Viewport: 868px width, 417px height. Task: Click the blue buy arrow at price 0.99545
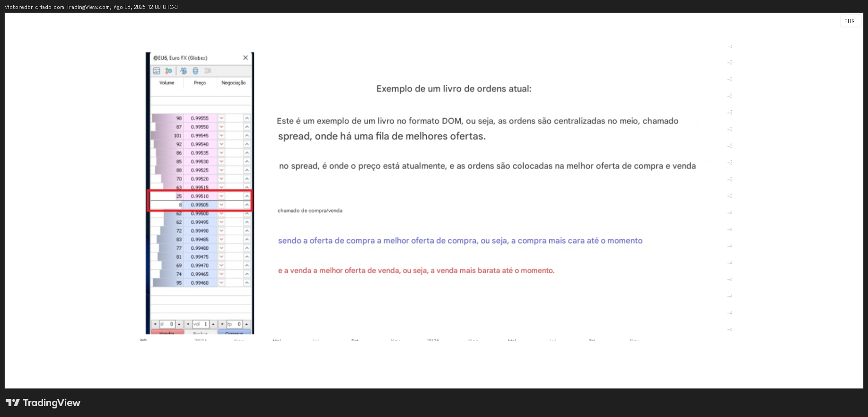point(247,135)
